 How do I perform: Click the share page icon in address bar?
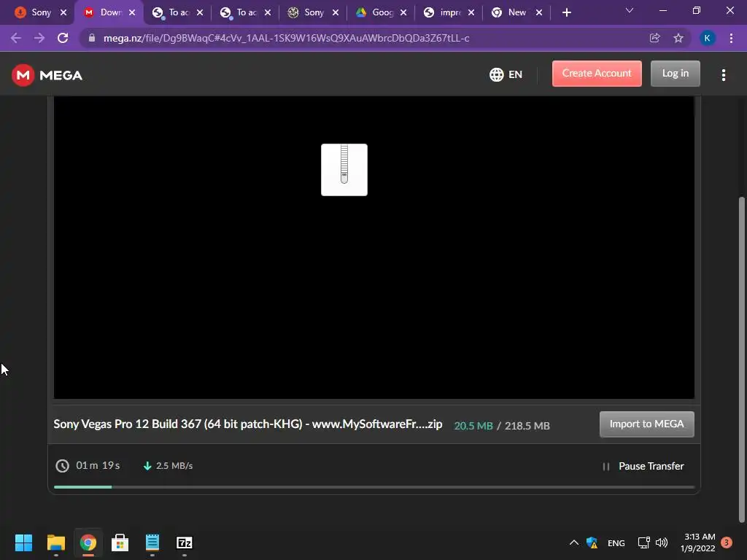coord(654,38)
